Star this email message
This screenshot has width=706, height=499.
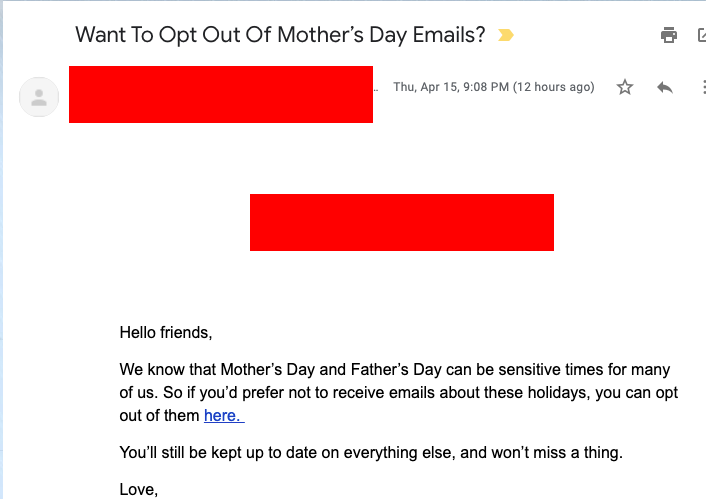(625, 87)
